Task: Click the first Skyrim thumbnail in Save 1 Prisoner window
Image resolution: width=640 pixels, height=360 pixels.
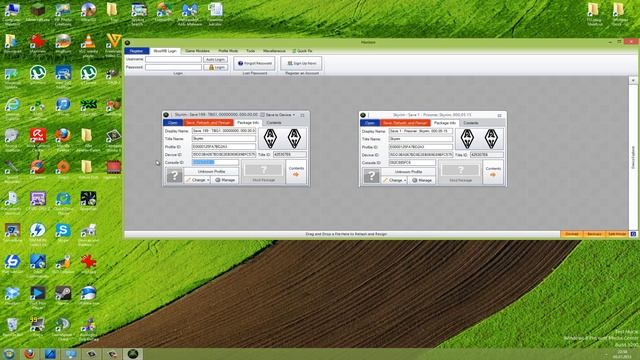Action: tap(467, 138)
